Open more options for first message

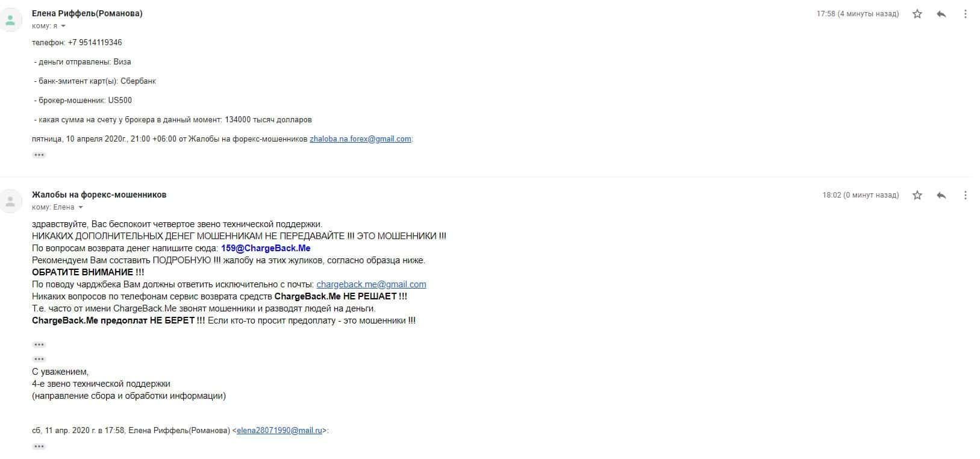(966, 14)
